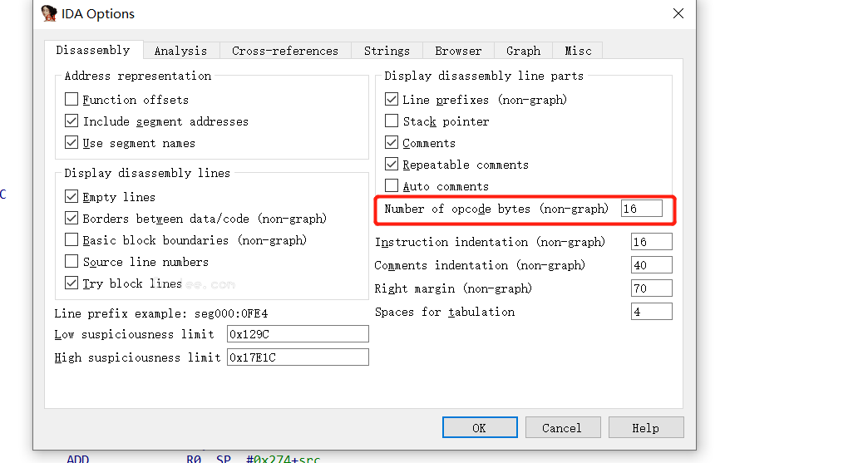Click the Line prefix example text

(161, 313)
